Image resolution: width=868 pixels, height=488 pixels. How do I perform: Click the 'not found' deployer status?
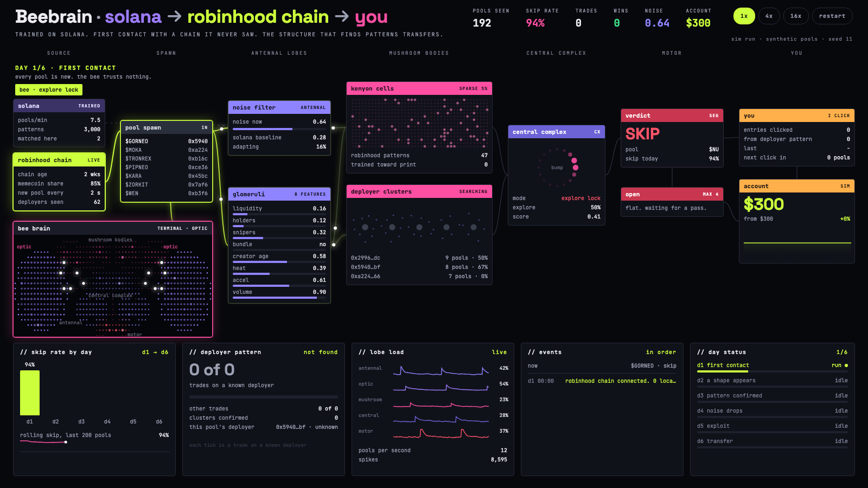point(321,352)
